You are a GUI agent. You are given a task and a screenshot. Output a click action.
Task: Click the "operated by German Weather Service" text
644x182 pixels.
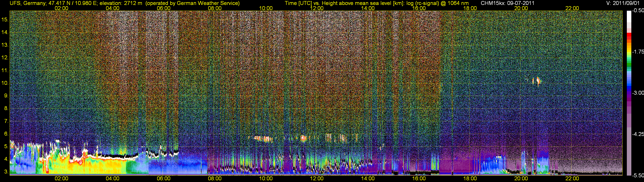tap(193, 3)
